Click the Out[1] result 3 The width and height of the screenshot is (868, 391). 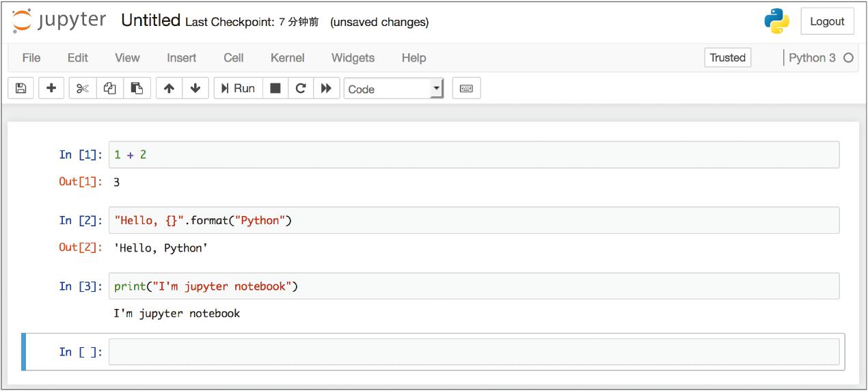[117, 183]
